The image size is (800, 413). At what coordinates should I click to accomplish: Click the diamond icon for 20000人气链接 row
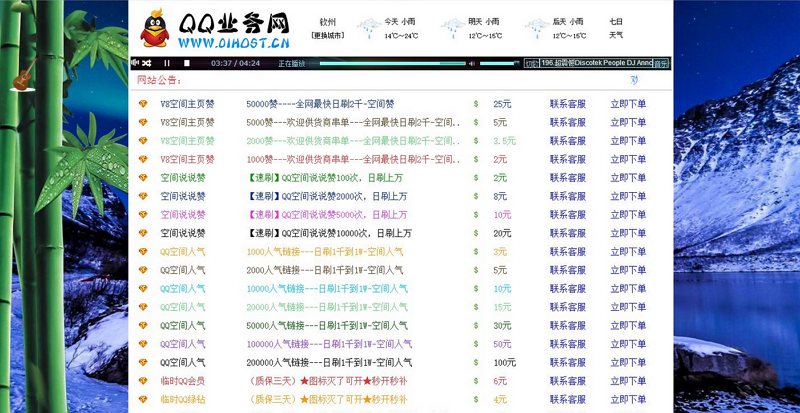coord(143,307)
